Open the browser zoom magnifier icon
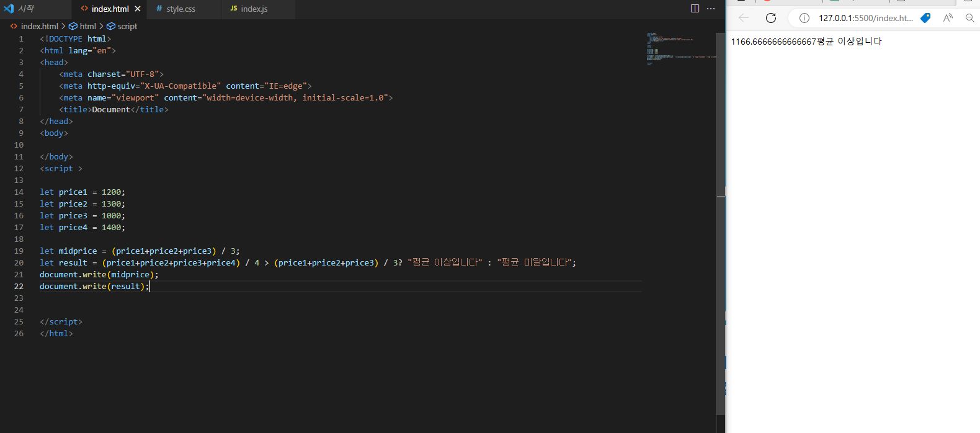The height and width of the screenshot is (433, 980). pyautogui.click(x=970, y=18)
